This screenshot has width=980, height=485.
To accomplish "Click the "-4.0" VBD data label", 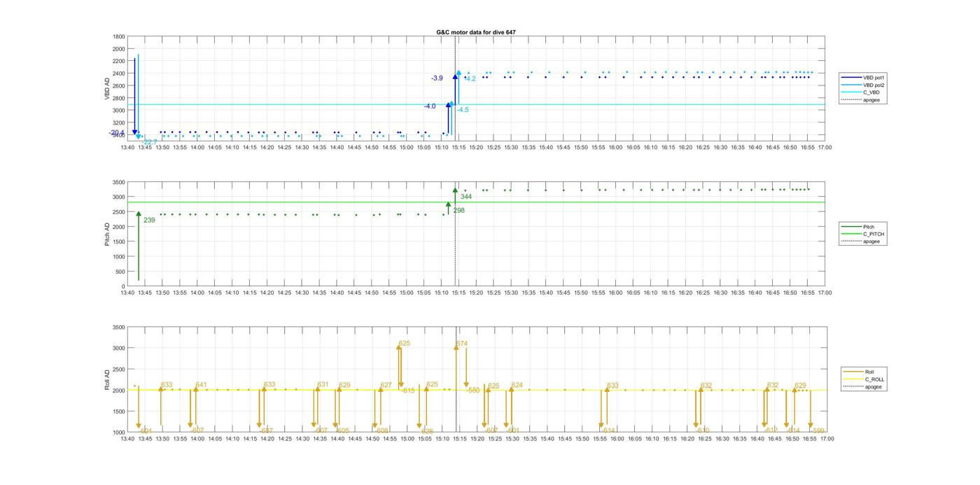I will (x=429, y=106).
